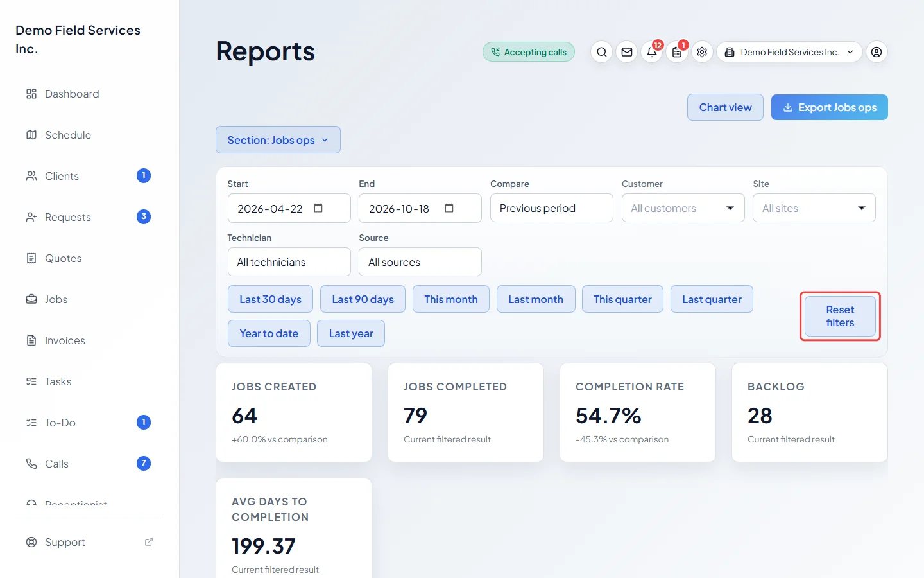Open the clipboard icon with 1 badge

677,52
